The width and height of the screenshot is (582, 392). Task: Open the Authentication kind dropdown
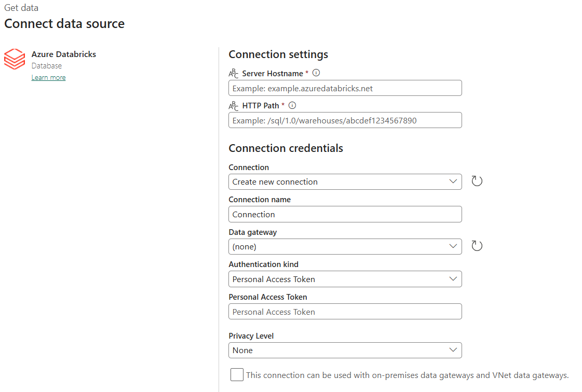345,279
